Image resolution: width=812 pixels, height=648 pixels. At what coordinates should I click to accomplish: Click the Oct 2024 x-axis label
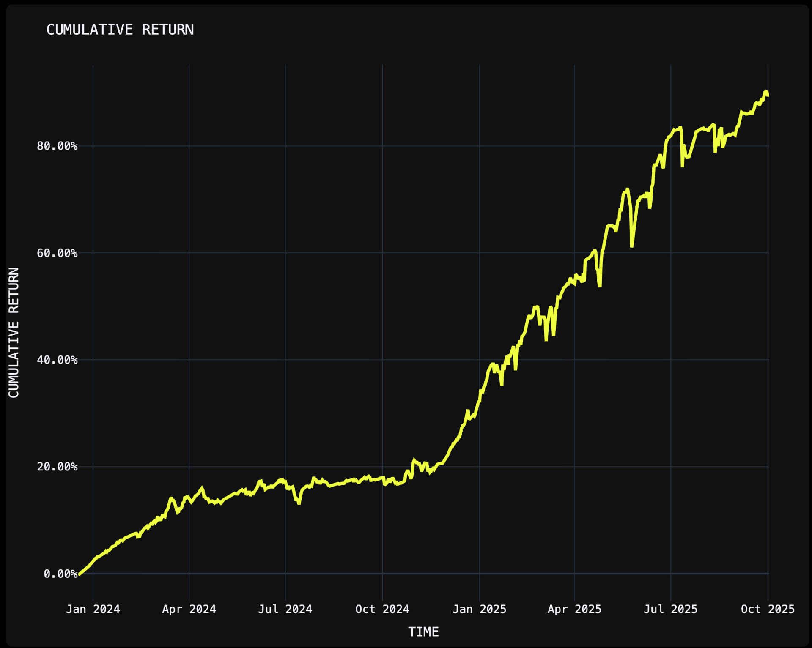click(x=382, y=609)
